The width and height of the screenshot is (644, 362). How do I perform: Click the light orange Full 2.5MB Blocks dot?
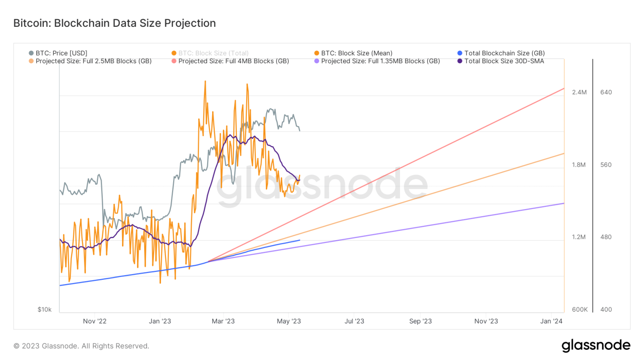click(31, 61)
